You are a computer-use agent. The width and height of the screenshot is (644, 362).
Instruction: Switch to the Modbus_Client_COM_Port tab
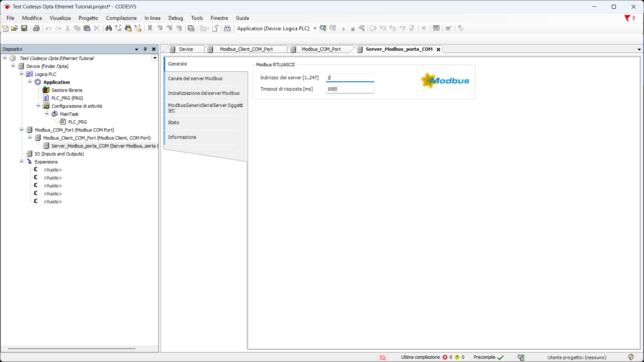pos(246,49)
